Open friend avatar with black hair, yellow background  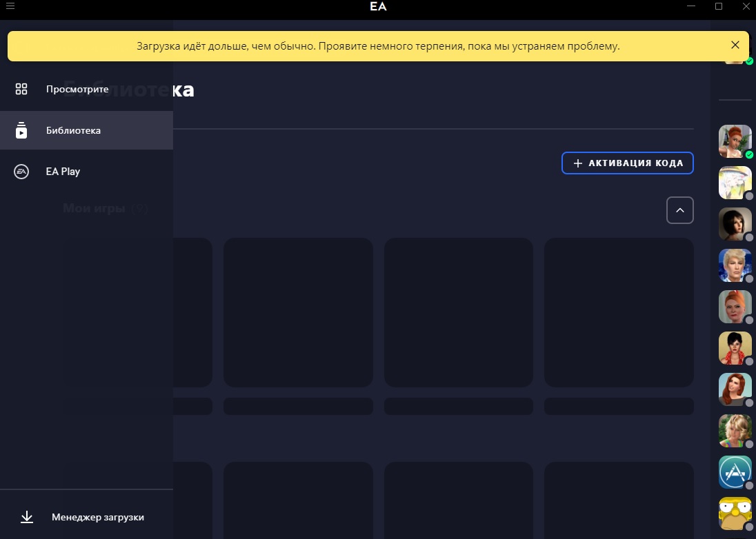(x=735, y=348)
